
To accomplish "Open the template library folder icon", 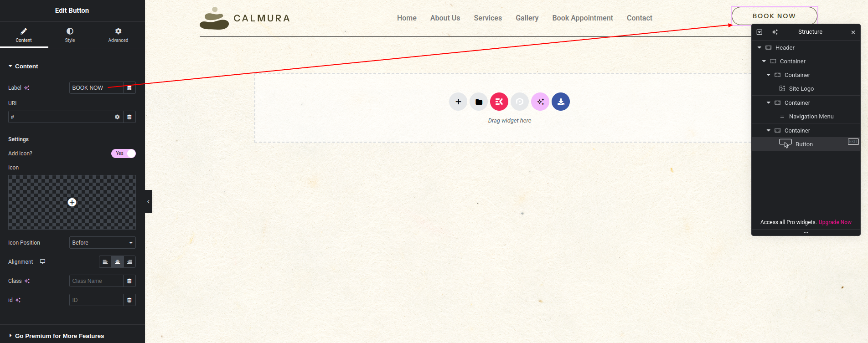I will pyautogui.click(x=479, y=102).
